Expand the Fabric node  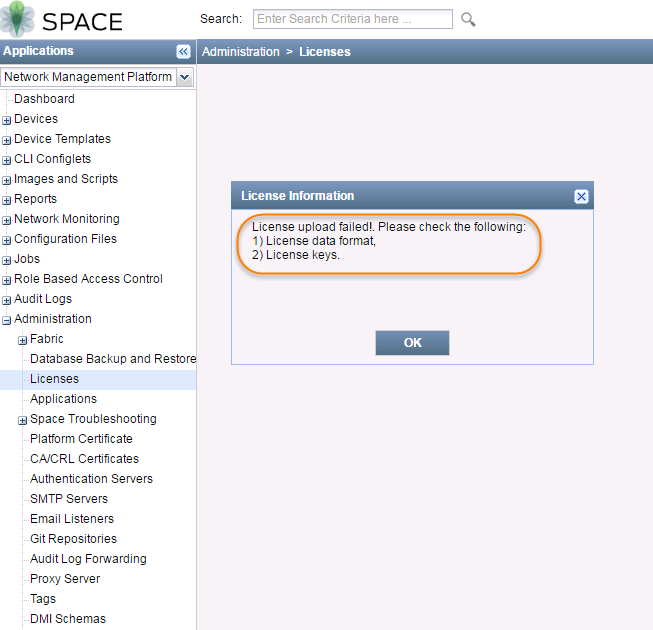click(x=22, y=340)
